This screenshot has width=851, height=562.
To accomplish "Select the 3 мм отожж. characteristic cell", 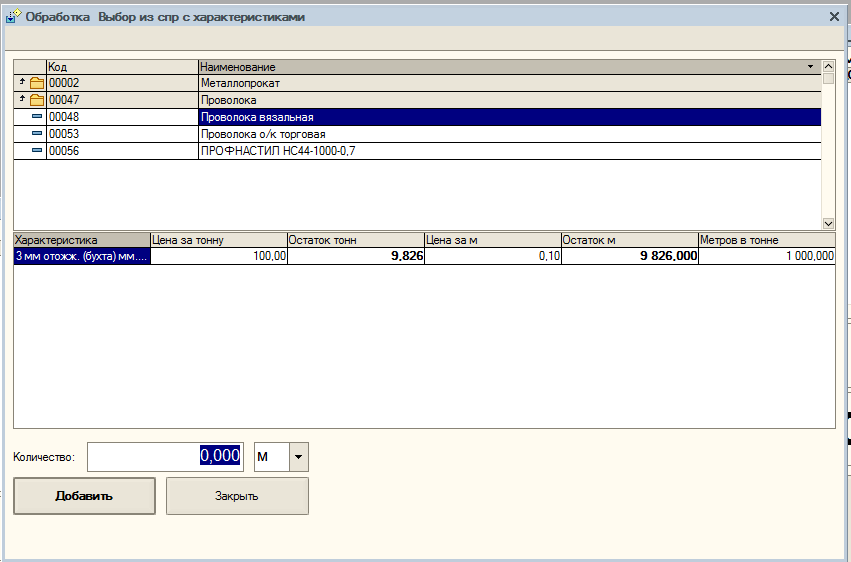I will point(81,257).
